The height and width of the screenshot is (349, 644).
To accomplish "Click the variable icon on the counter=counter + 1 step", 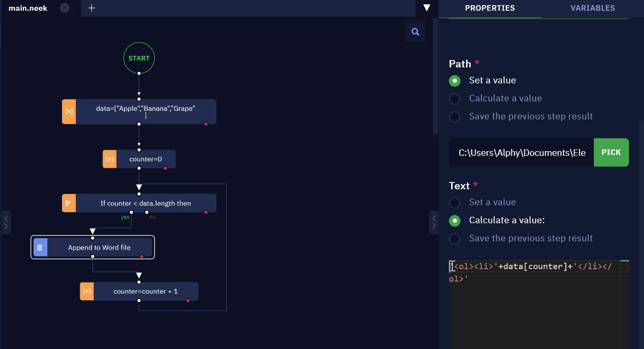I will 87,291.
